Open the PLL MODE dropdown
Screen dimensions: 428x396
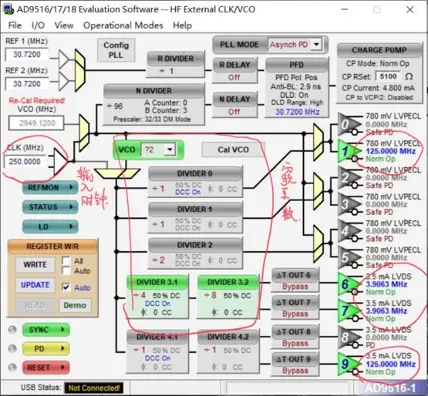(316, 44)
